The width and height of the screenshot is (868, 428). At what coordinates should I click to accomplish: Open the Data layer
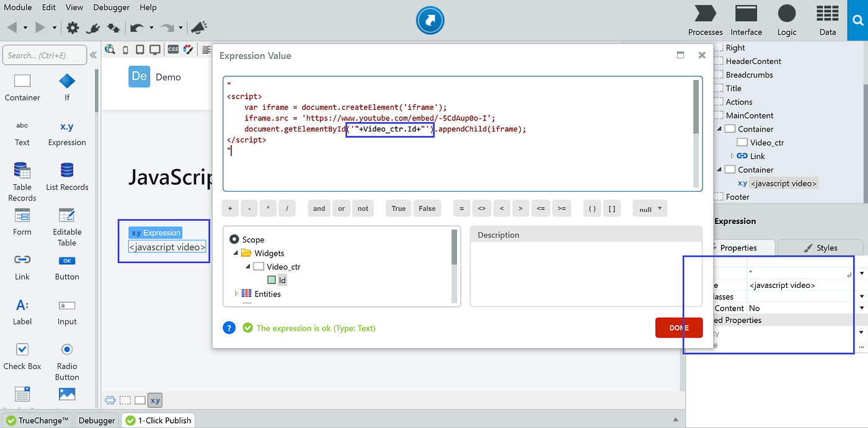(x=827, y=20)
